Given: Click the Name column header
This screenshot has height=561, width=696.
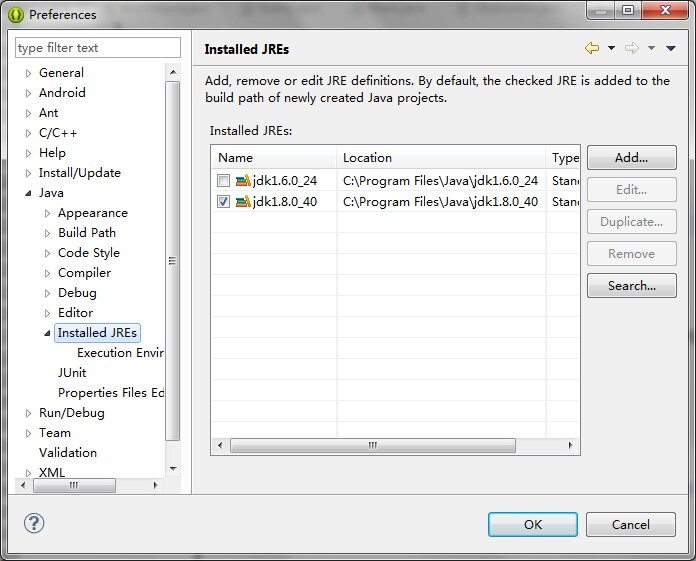Looking at the screenshot, I should (274, 158).
